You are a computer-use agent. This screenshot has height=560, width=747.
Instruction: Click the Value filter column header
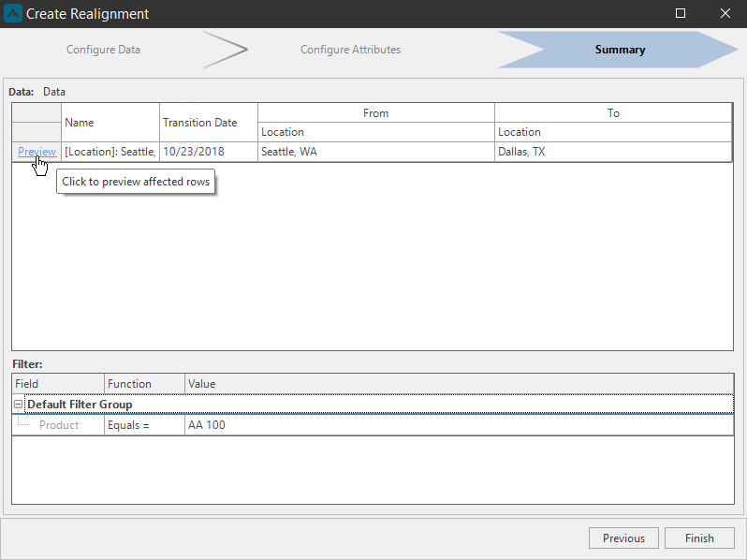pyautogui.click(x=460, y=384)
